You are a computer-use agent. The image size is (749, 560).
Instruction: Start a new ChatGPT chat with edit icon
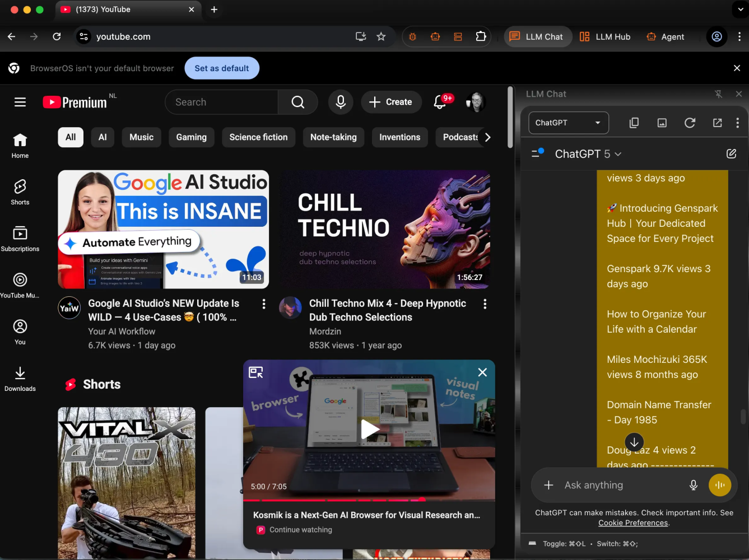point(731,153)
